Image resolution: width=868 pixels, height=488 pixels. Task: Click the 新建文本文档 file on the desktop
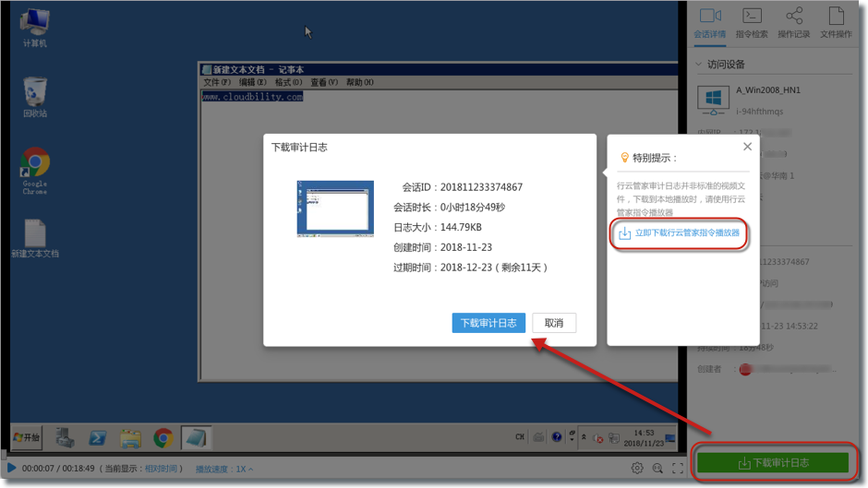tap(34, 239)
